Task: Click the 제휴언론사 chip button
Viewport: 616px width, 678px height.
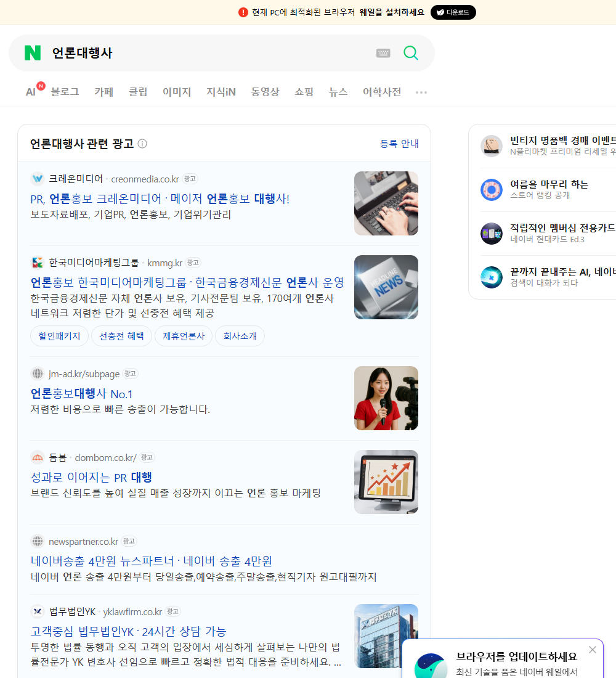Action: pos(184,336)
